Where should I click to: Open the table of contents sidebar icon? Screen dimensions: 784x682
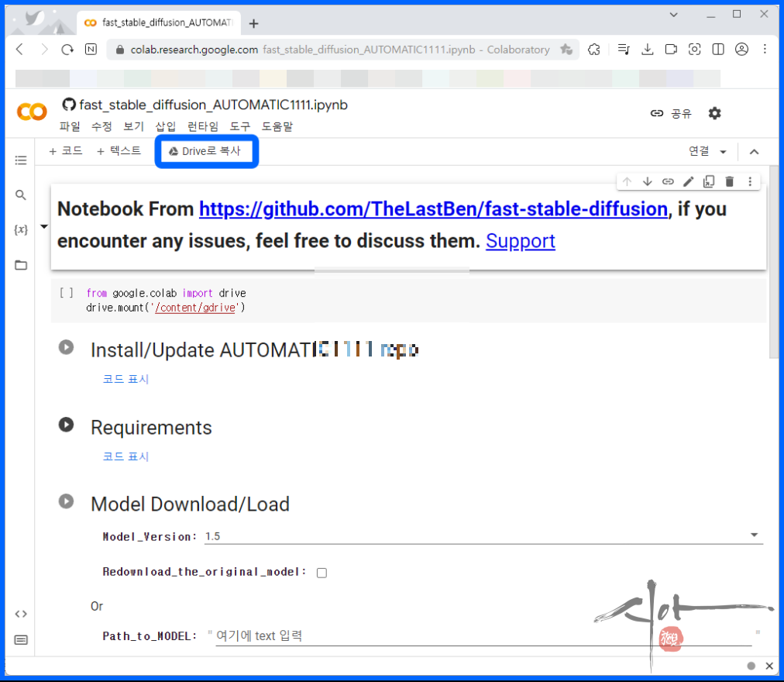pos(20,160)
